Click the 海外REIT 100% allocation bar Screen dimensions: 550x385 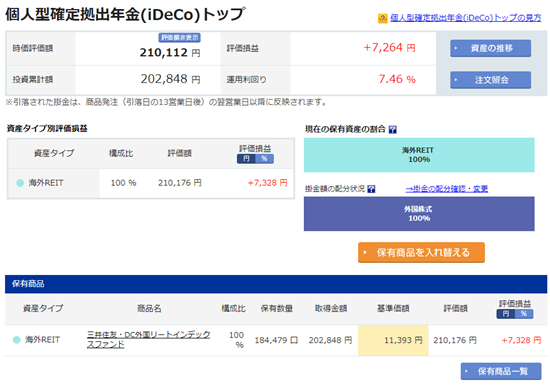(x=419, y=155)
